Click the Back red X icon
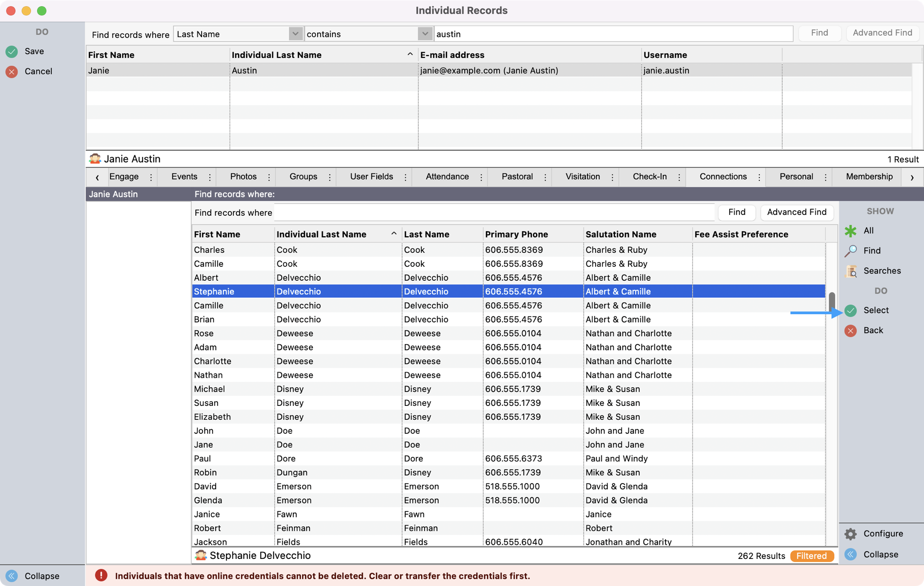The width and height of the screenshot is (924, 586). click(851, 330)
